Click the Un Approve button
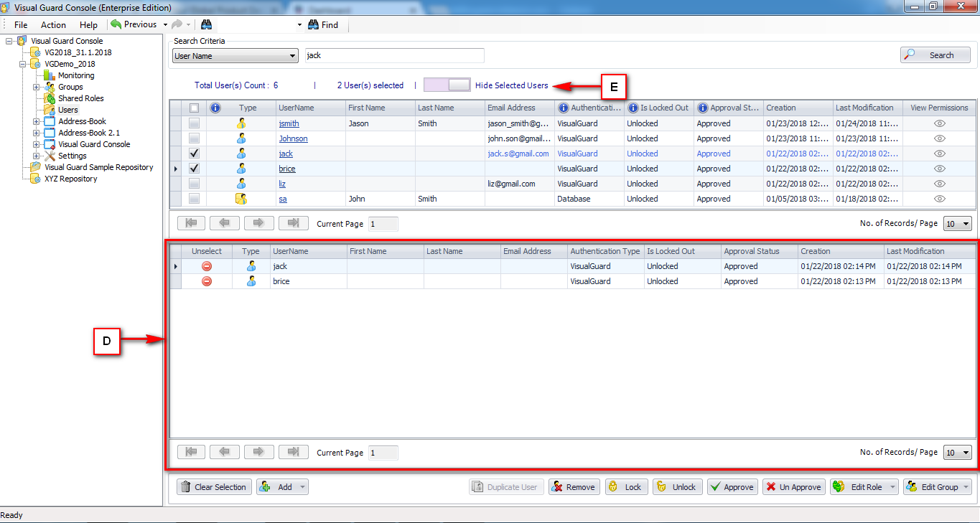The width and height of the screenshot is (980, 523). pos(793,487)
